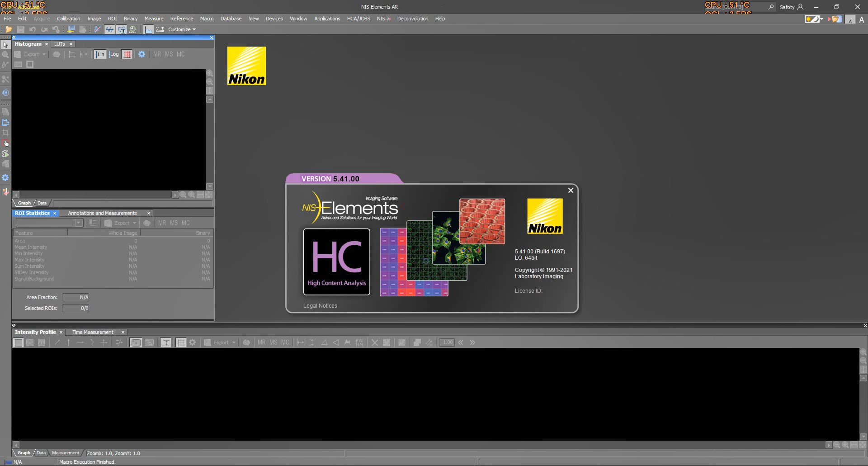Open the Customize toolbar dropdown

182,29
